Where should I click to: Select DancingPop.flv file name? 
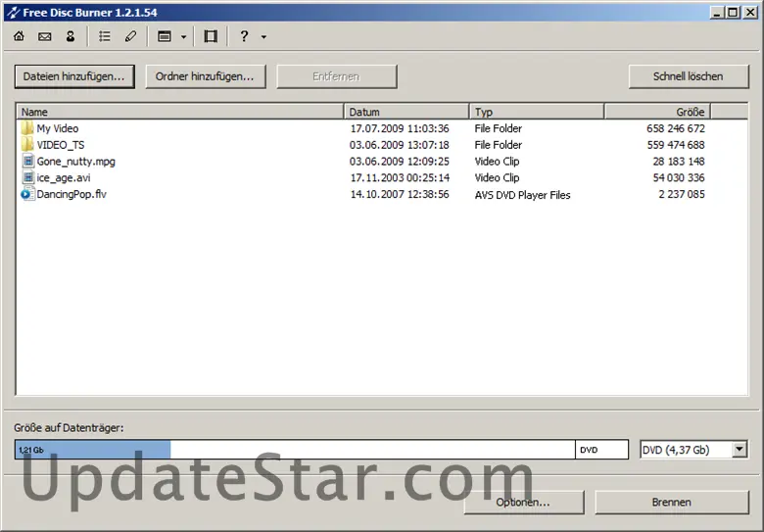72,194
